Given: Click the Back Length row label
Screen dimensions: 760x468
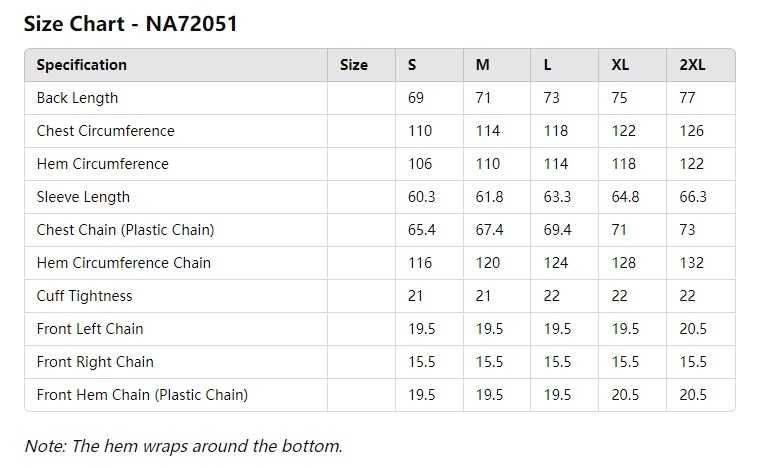Looking at the screenshot, I should click(x=77, y=98).
